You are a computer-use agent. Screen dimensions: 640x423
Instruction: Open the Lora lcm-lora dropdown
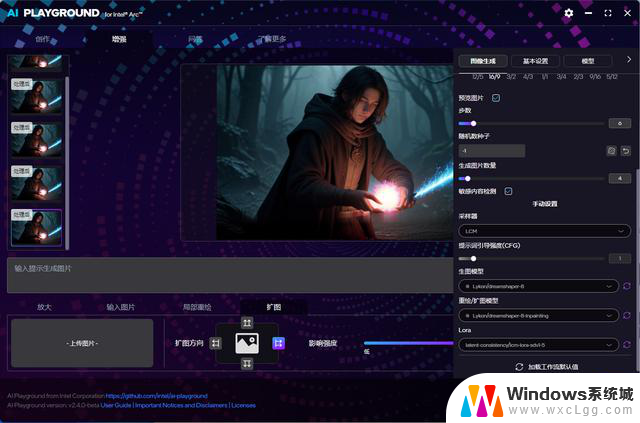(538, 345)
